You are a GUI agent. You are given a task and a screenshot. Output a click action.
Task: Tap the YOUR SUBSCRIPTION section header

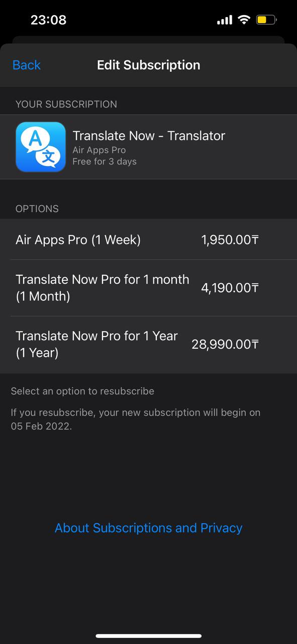point(66,104)
